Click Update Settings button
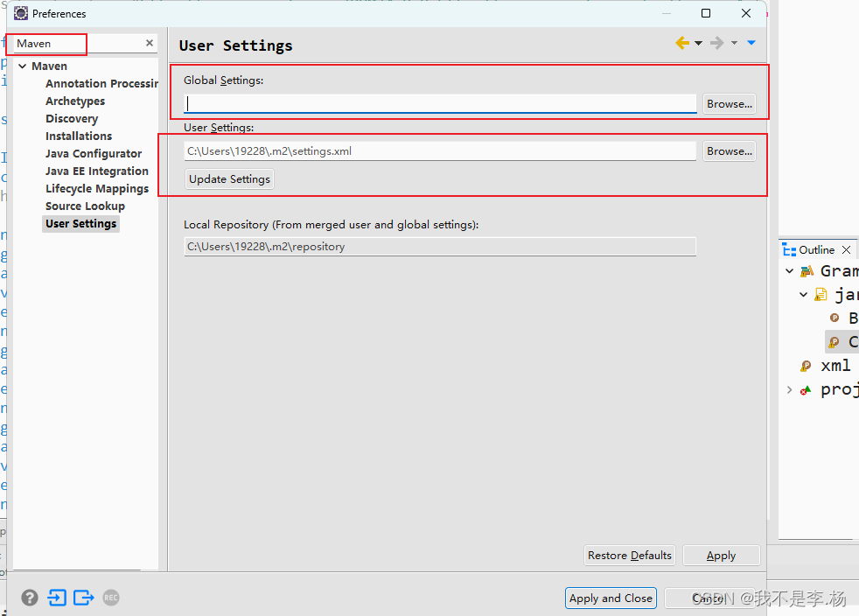The height and width of the screenshot is (616, 859). pyautogui.click(x=229, y=179)
